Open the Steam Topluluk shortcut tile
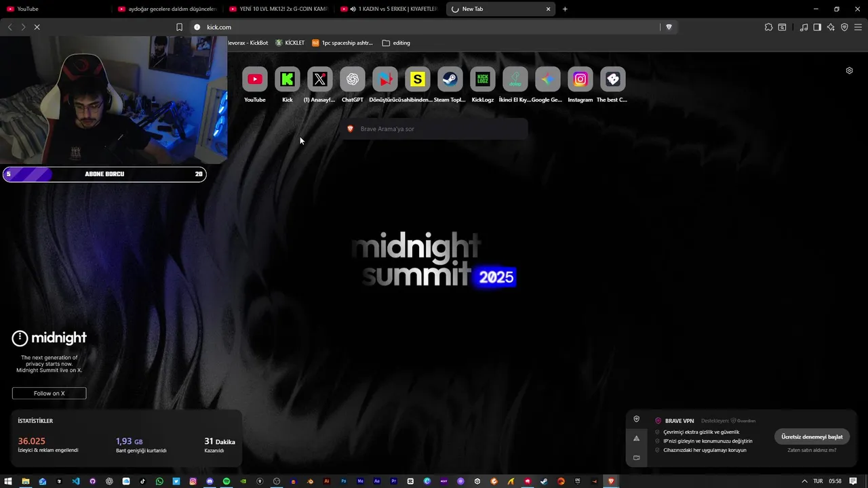Image resolution: width=868 pixels, height=488 pixels. (x=450, y=79)
